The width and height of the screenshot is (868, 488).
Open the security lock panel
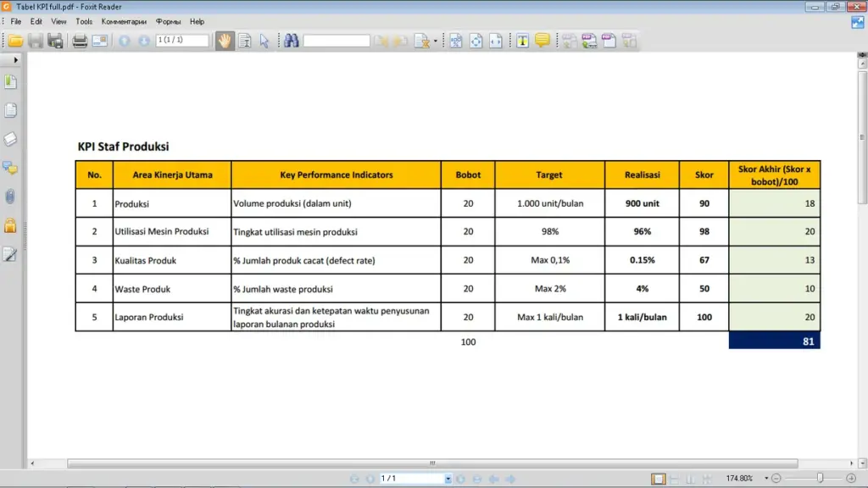click(x=10, y=225)
